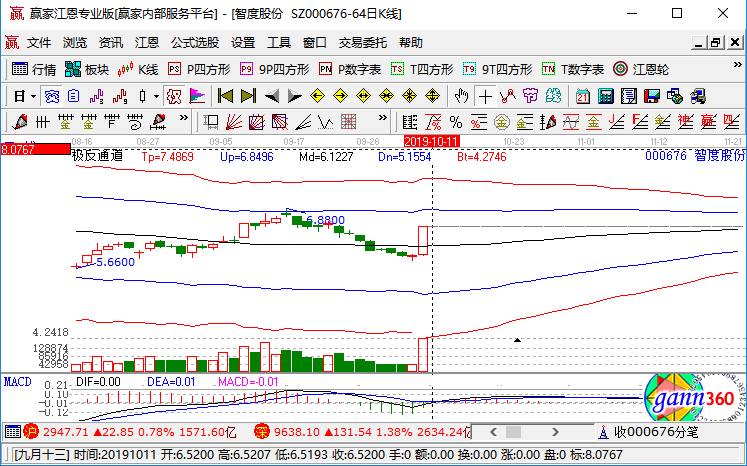Click the yellow diamond left-arrow icon
Screen dimensions: 747x466
[317, 96]
